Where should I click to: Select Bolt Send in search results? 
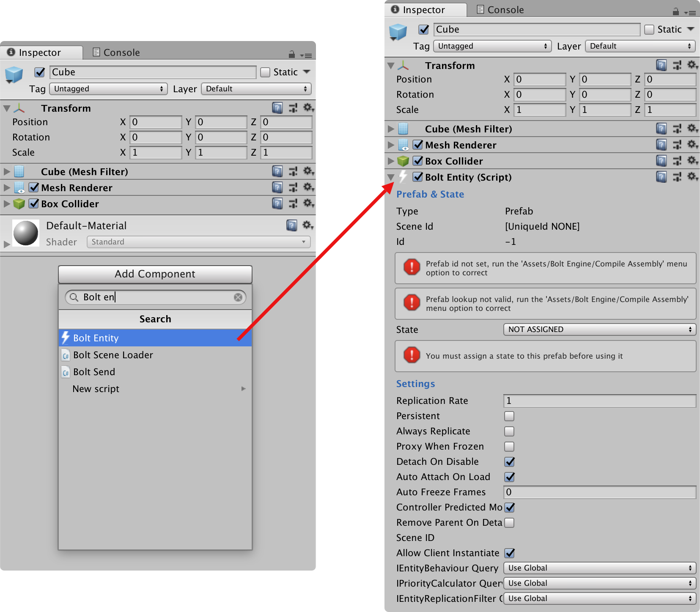point(155,372)
